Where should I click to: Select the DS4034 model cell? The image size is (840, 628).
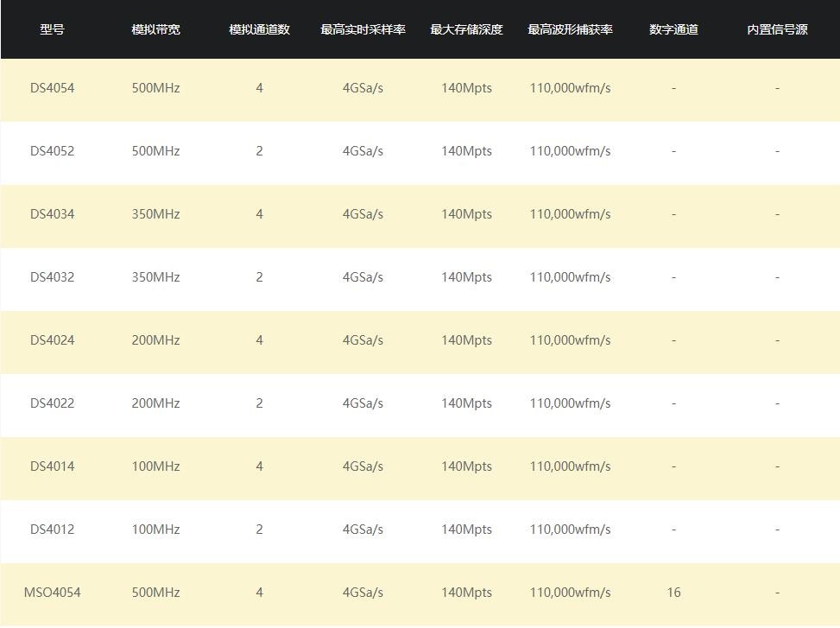click(x=52, y=214)
